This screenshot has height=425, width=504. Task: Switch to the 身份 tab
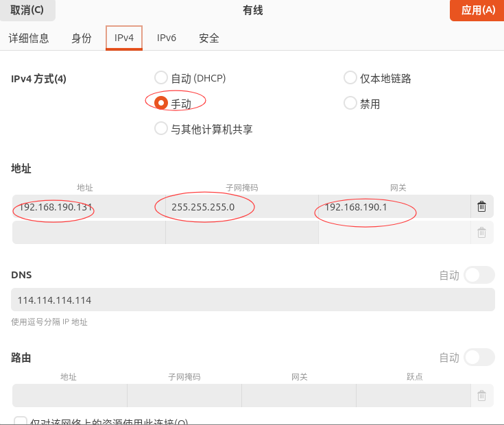click(x=82, y=38)
